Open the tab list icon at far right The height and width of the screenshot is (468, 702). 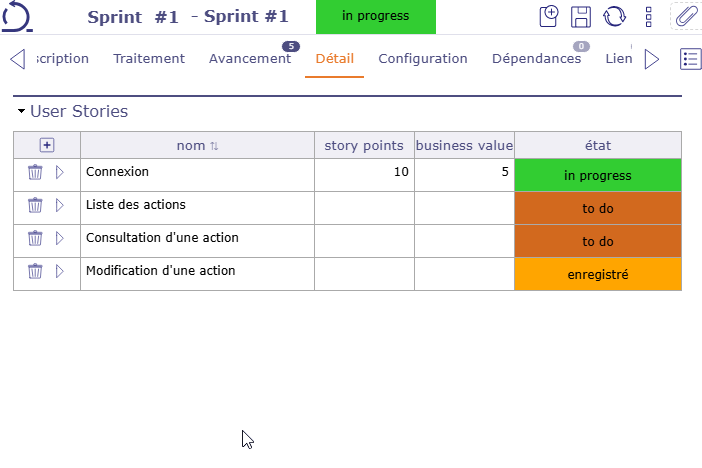click(x=690, y=59)
